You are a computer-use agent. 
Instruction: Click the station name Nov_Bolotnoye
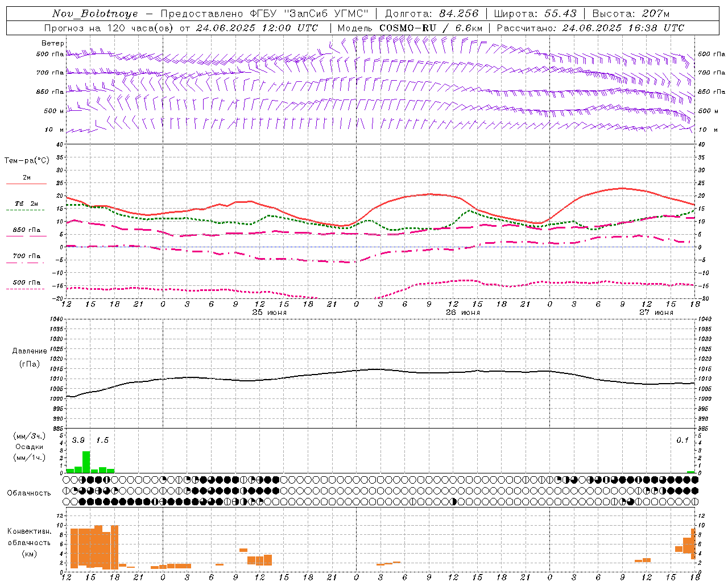point(95,14)
